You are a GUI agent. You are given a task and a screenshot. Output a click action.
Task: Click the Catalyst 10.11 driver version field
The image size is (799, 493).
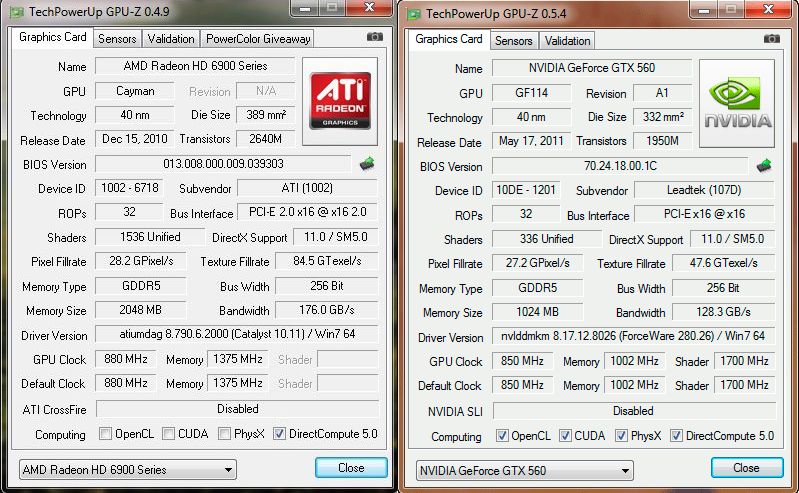[x=236, y=334]
